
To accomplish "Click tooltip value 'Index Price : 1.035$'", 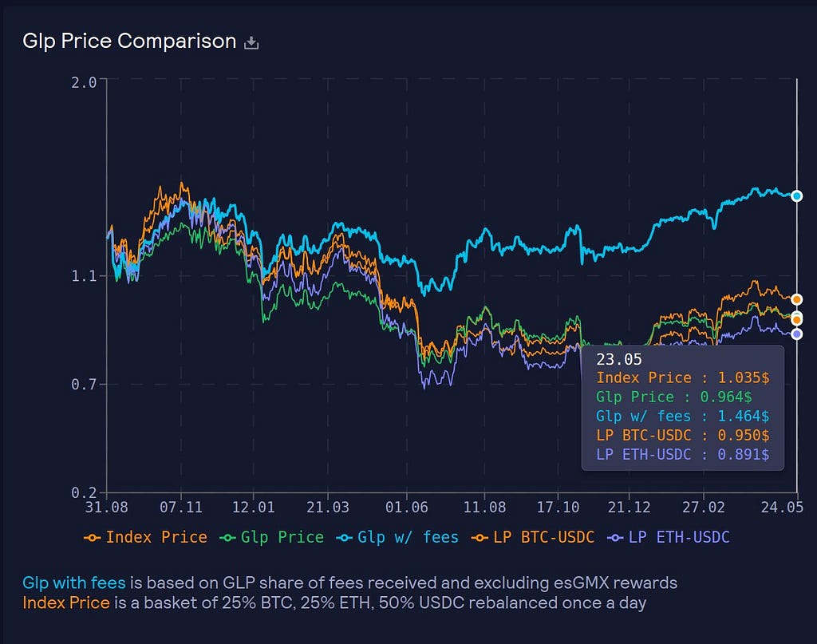I will pyautogui.click(x=683, y=377).
